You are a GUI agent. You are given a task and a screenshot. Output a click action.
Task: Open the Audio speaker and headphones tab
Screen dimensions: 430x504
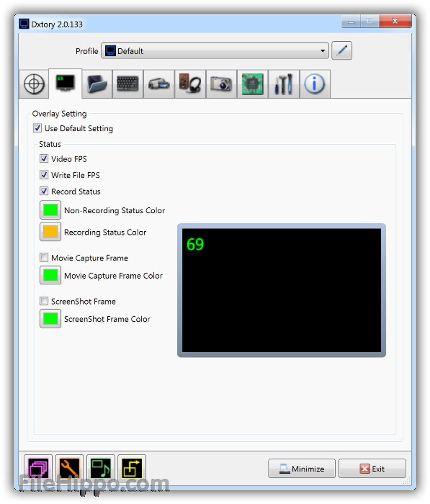[x=190, y=84]
